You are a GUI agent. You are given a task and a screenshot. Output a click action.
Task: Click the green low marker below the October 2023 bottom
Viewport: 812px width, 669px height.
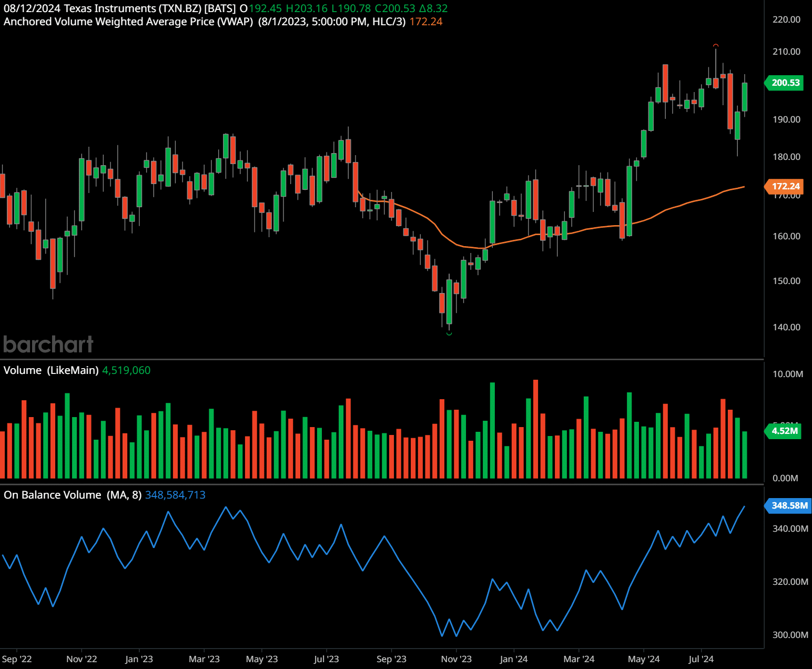449,333
